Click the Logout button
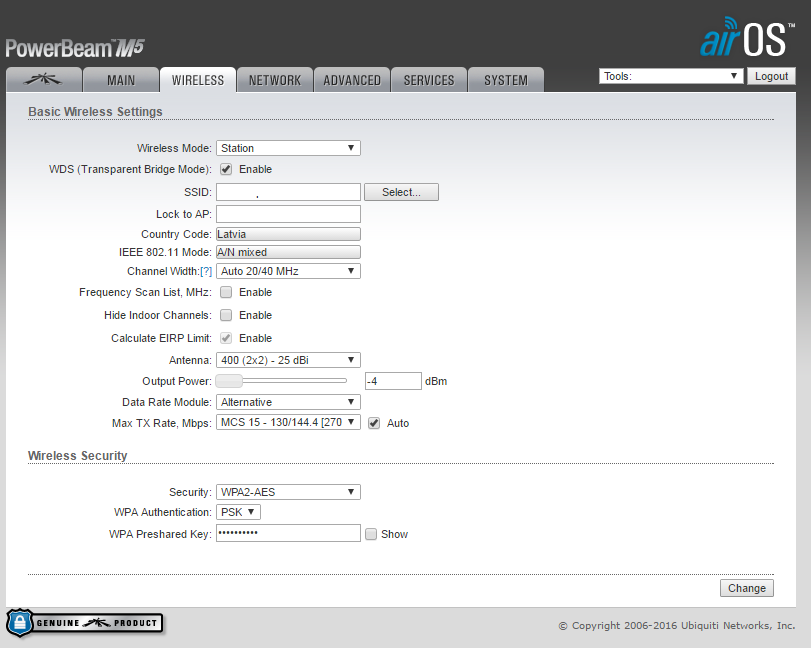811x648 pixels. coord(771,76)
